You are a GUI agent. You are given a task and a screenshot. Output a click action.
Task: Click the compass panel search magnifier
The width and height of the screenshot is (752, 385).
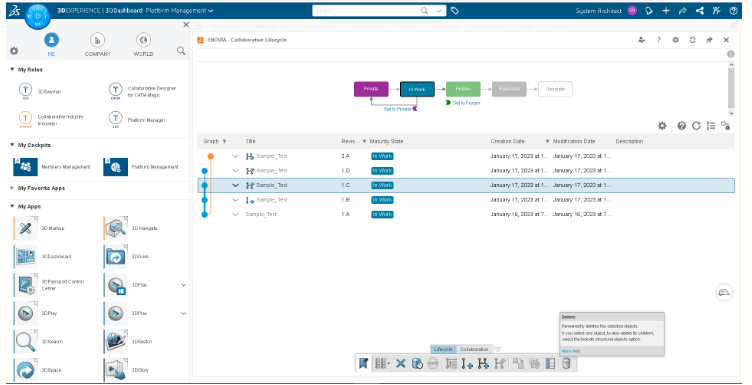(x=181, y=50)
